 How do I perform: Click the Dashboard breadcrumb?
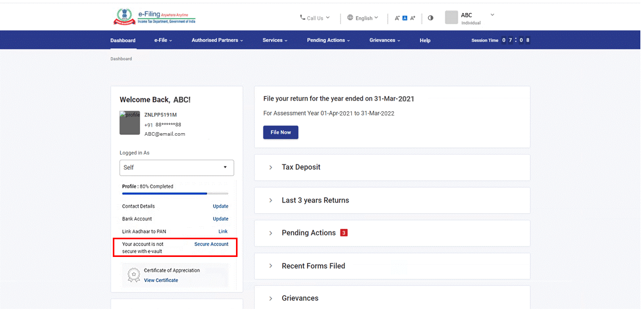click(x=121, y=59)
